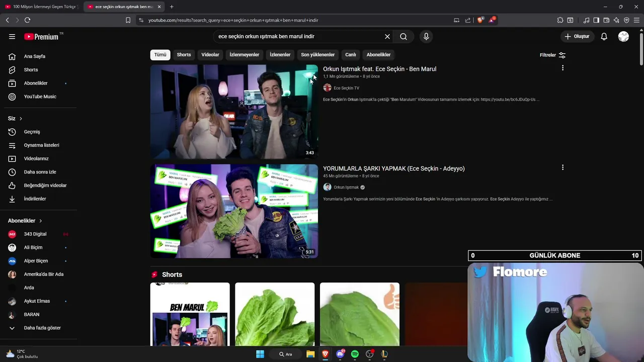Select the Shorts filter chip
Screen dimensions: 644x362
(x=184, y=55)
